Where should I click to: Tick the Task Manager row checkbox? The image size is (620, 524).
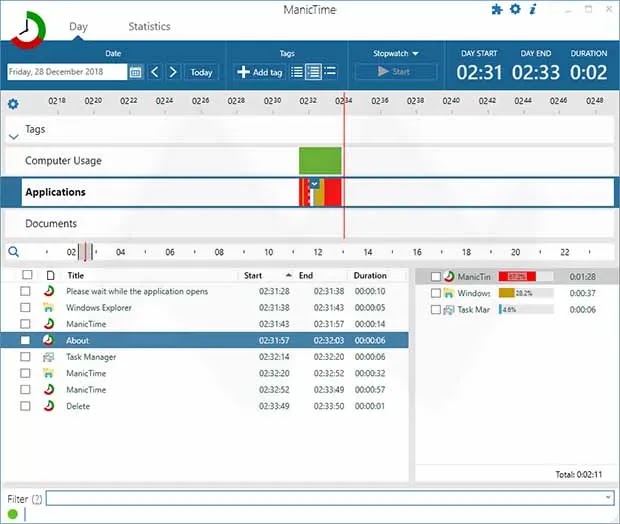pos(26,357)
